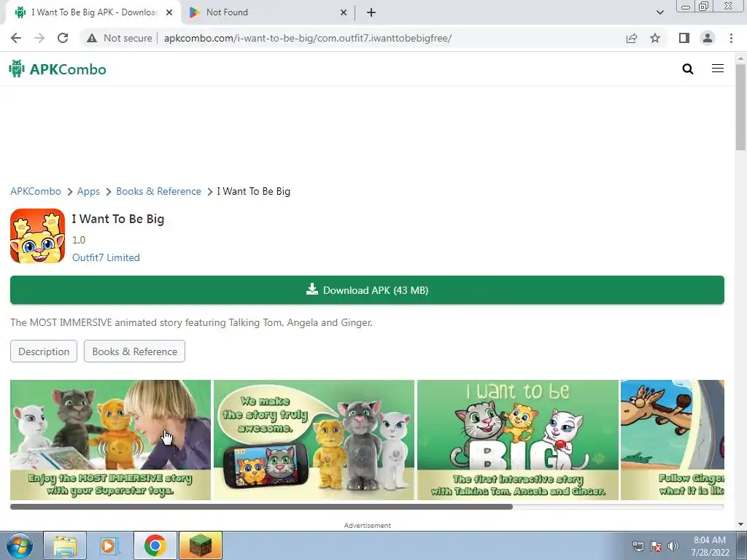Click the Not secure warning icon
This screenshot has width=747, height=560.
[x=92, y=38]
